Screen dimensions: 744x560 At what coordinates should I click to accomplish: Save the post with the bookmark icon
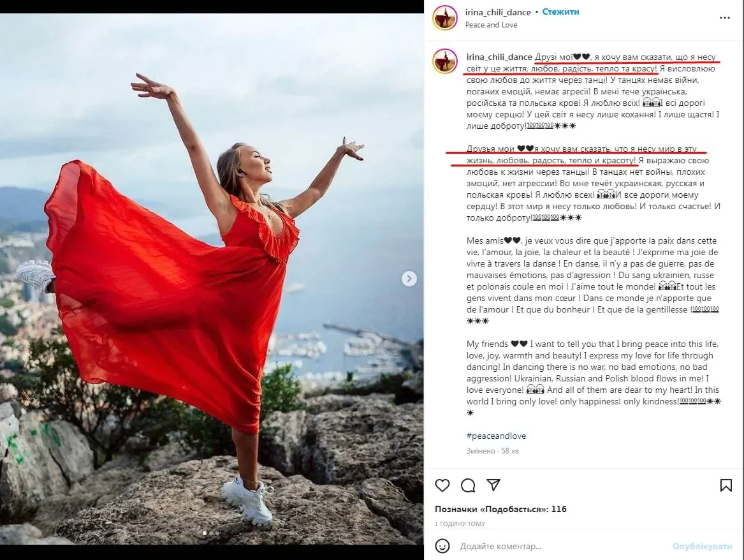(x=726, y=485)
